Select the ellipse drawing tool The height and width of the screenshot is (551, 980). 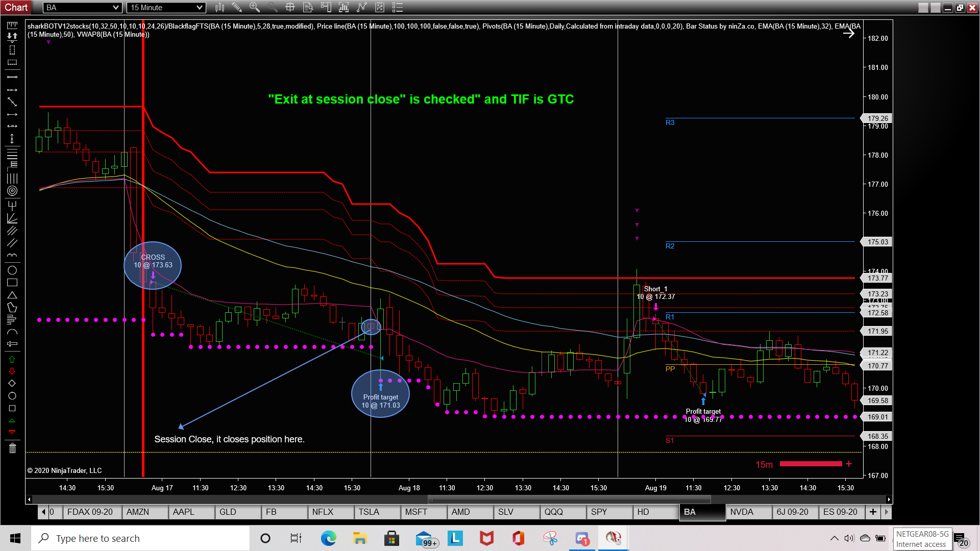[x=12, y=270]
